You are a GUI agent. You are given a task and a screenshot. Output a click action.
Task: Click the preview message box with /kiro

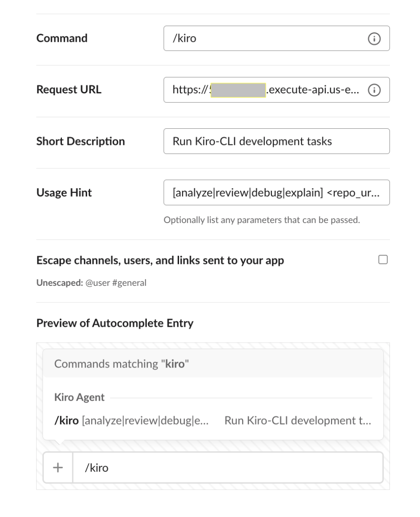click(x=228, y=468)
